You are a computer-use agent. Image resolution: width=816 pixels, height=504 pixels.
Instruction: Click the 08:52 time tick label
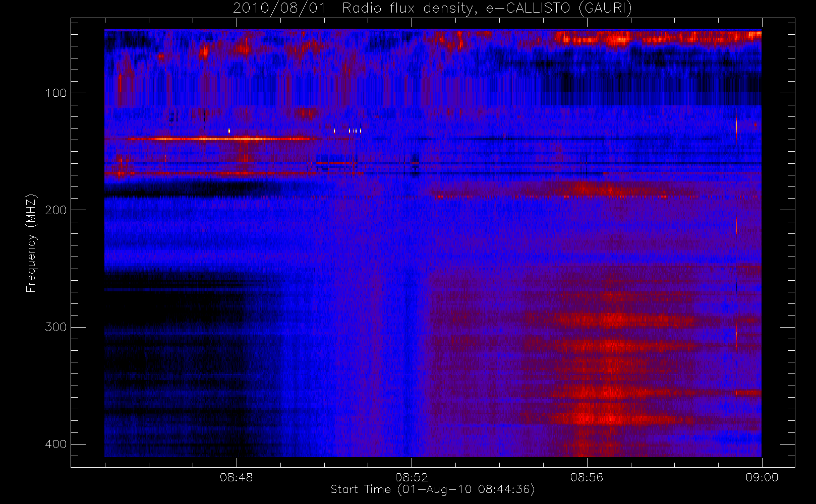(x=412, y=477)
